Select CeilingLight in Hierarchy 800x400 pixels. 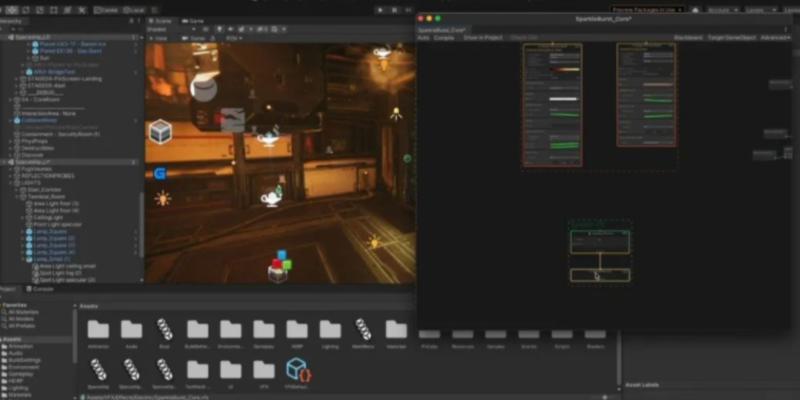47,217
